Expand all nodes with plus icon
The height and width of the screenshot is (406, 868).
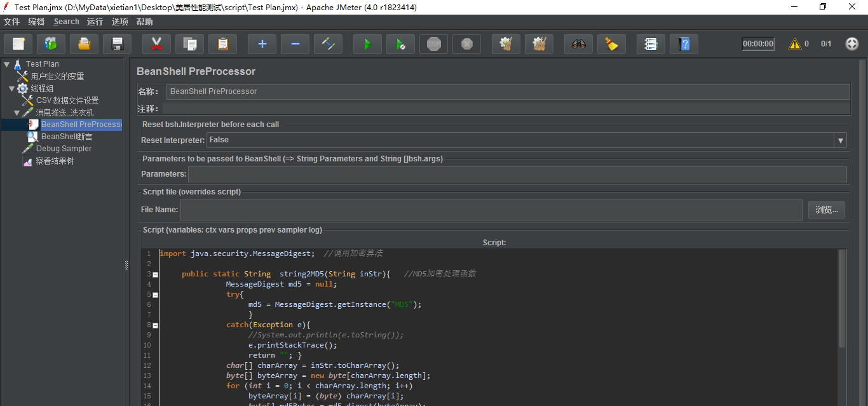(x=262, y=44)
